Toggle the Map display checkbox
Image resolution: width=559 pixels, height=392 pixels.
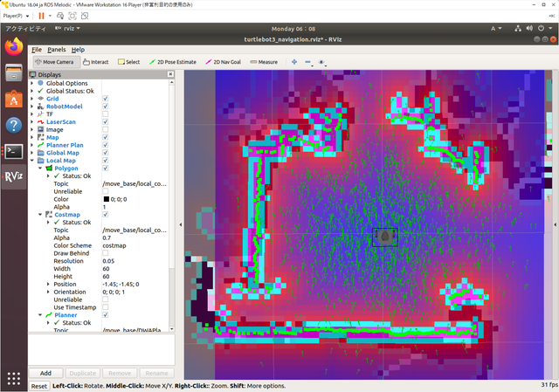tap(106, 137)
